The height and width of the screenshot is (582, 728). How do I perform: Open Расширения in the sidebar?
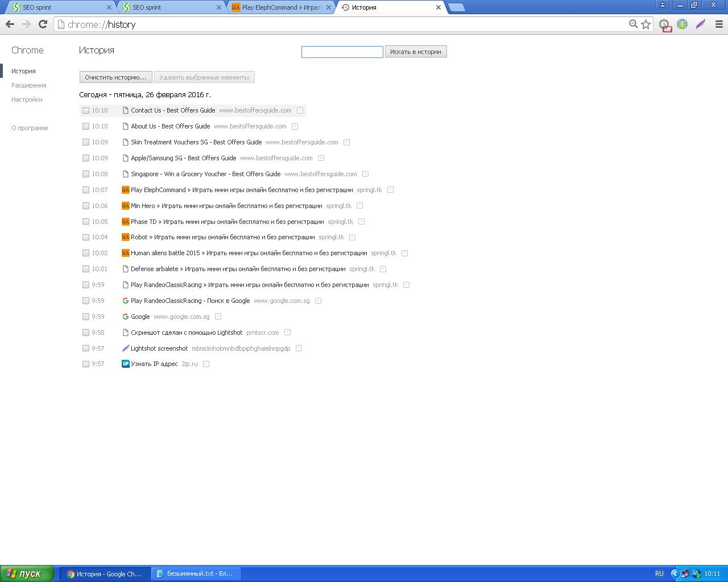pyautogui.click(x=29, y=85)
